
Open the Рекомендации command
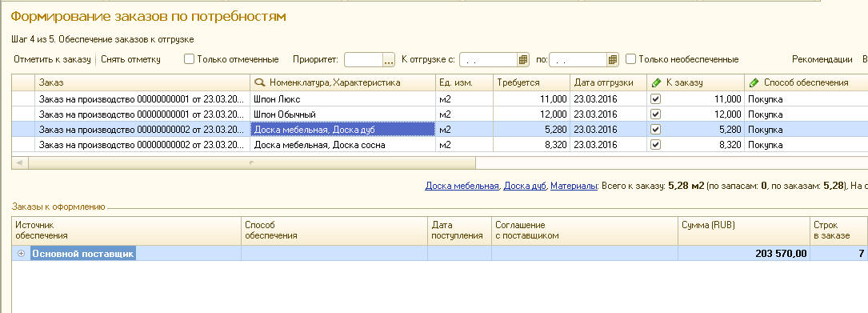(822, 59)
